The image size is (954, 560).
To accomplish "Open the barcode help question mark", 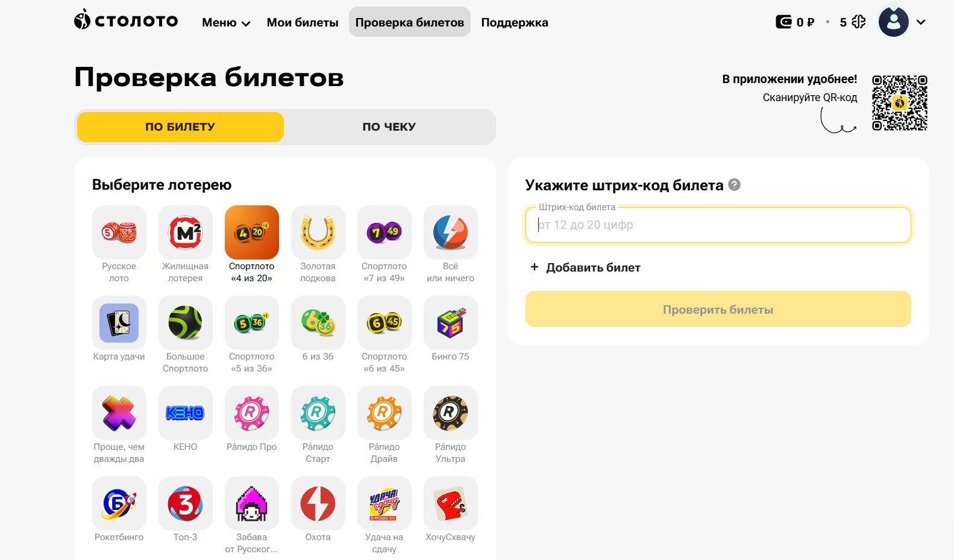I will pyautogui.click(x=734, y=185).
